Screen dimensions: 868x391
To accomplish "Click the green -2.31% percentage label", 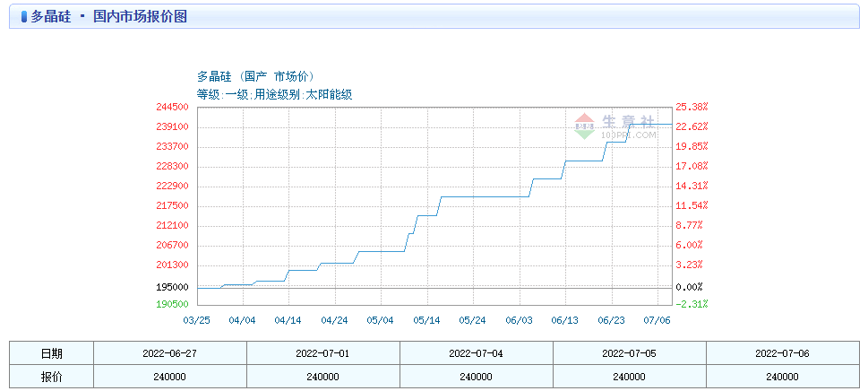I will click(692, 304).
